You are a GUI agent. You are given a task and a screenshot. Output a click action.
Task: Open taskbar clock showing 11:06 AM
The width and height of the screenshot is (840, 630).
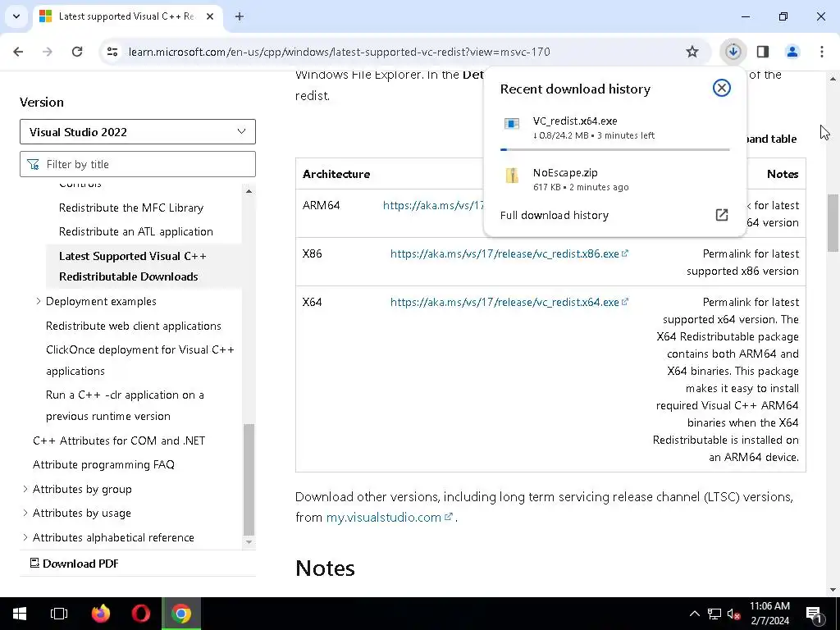pyautogui.click(x=769, y=614)
